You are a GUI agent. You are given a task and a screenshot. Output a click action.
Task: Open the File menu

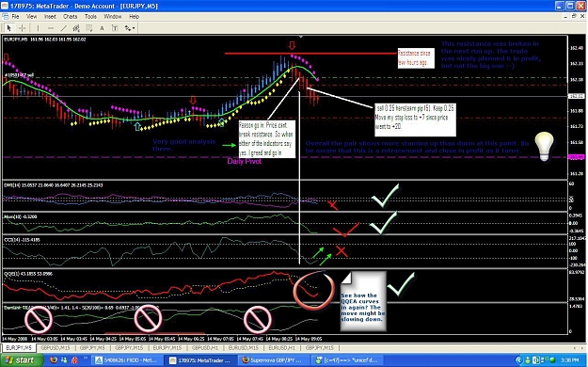tap(15, 17)
